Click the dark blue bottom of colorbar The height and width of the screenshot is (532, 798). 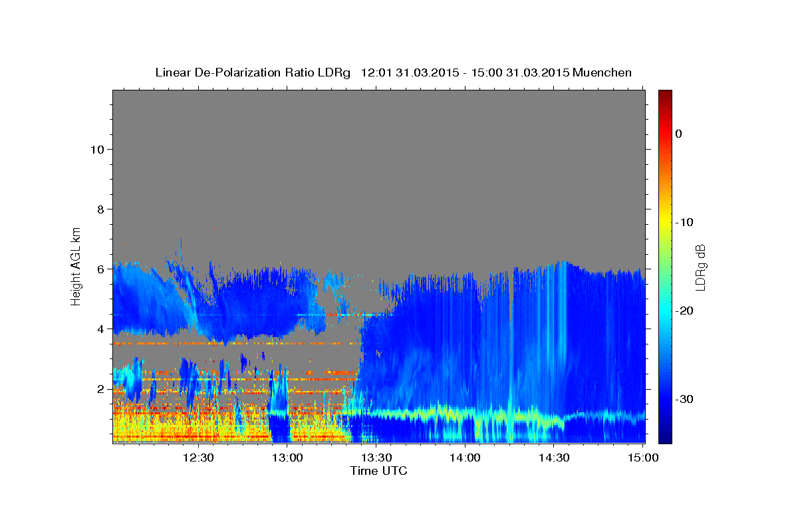tap(665, 438)
